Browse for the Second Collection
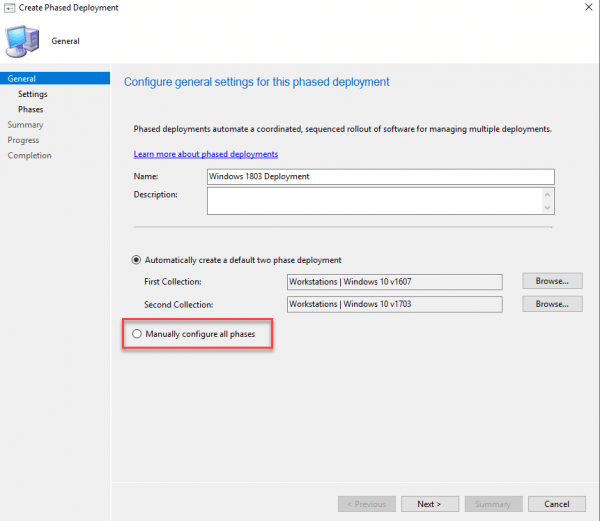The height and width of the screenshot is (521, 600). click(x=552, y=303)
